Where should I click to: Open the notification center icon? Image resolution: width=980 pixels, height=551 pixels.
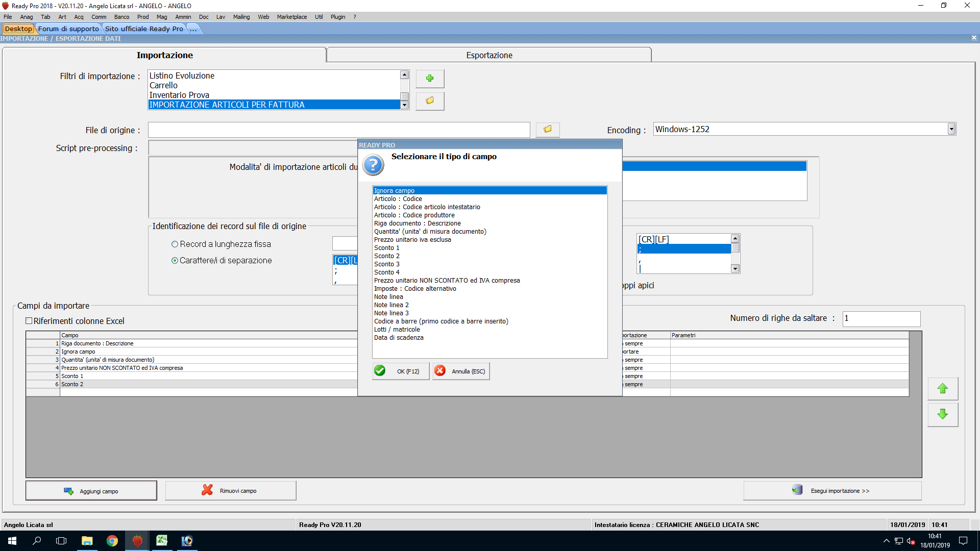pyautogui.click(x=963, y=541)
